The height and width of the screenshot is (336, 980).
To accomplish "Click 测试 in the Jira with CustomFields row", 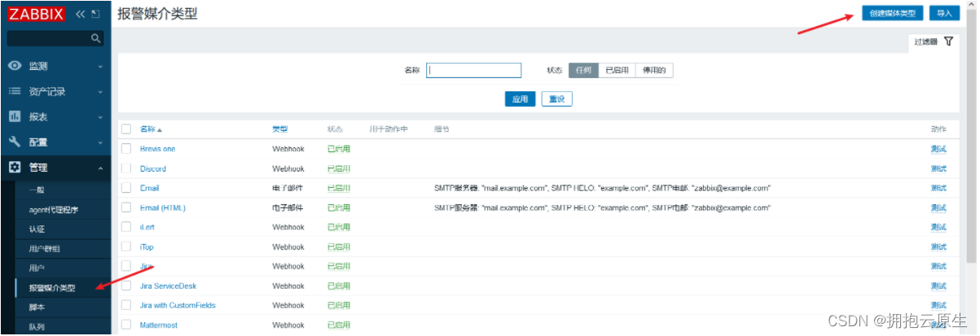I will (x=938, y=305).
